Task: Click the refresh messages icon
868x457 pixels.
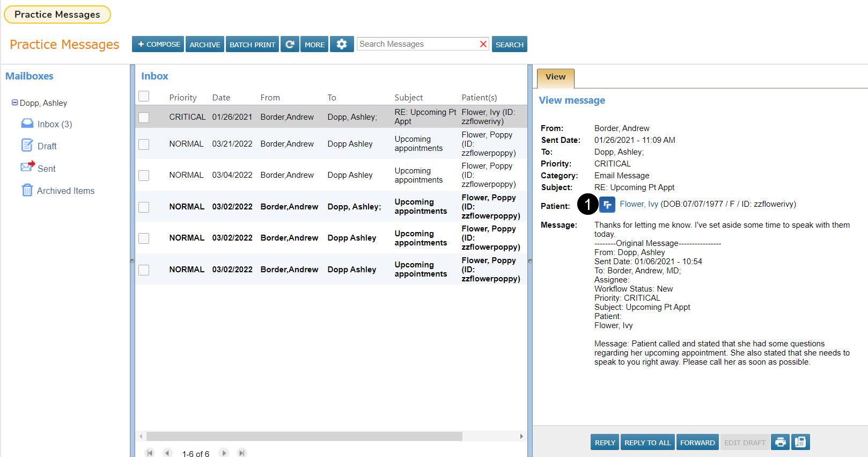Action: point(290,45)
